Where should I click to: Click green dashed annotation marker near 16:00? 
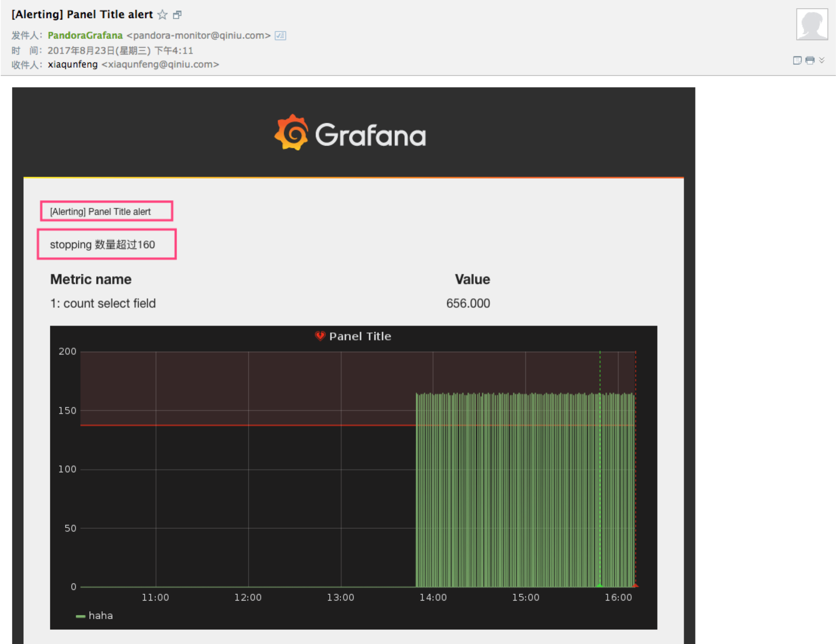pos(600,585)
